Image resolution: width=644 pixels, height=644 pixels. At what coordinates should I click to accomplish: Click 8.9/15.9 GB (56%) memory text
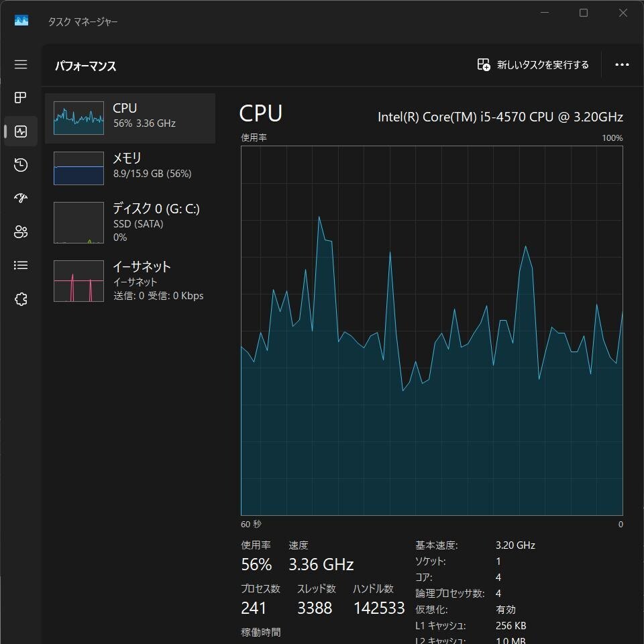(152, 173)
